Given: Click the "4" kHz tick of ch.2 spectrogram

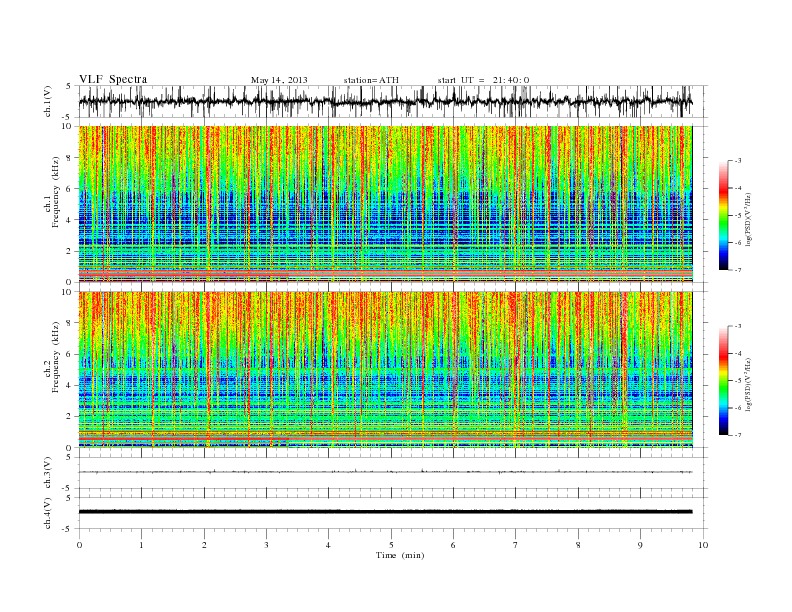Looking at the screenshot, I should click(70, 385).
